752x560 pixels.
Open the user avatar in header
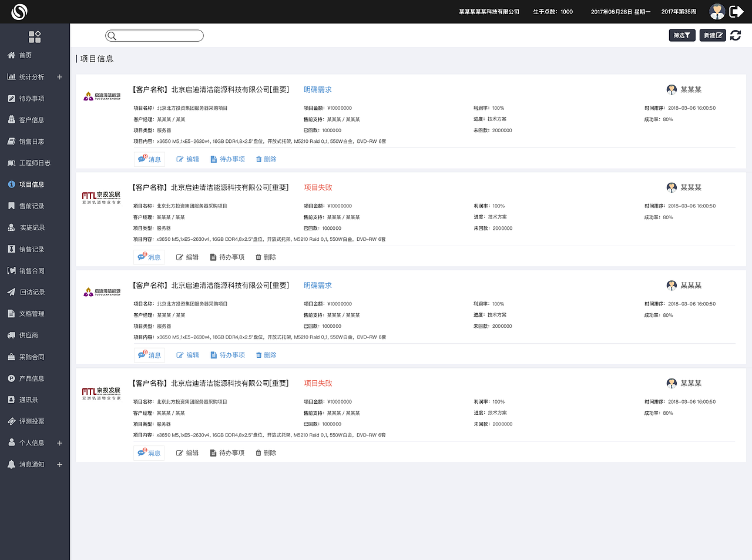(717, 11)
